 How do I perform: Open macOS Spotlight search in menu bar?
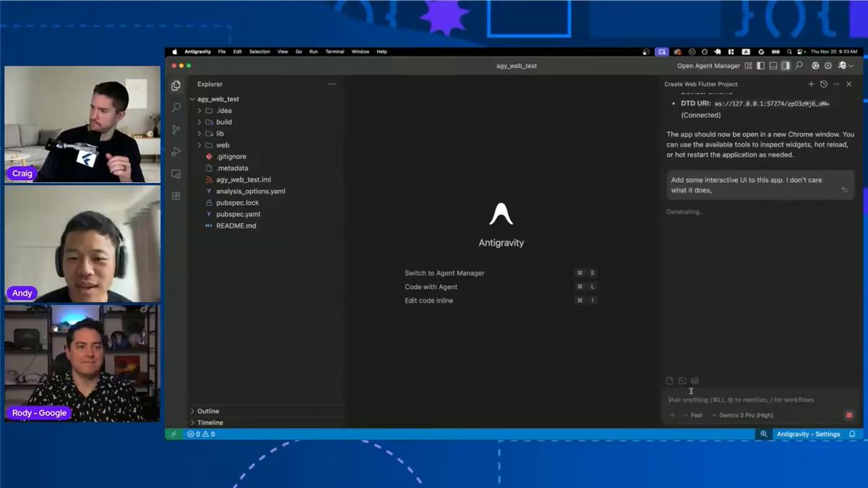pos(789,52)
